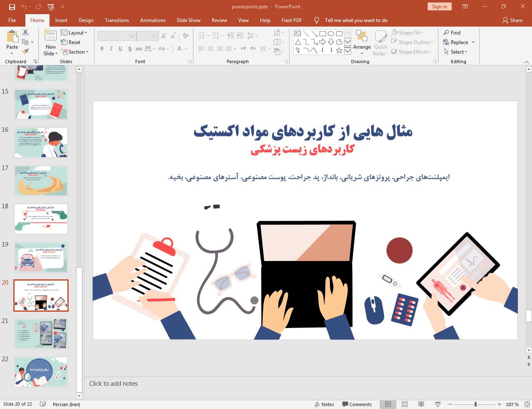This screenshot has height=409, width=532.
Task: Switch to Normal view in status bar
Action: pyautogui.click(x=388, y=404)
